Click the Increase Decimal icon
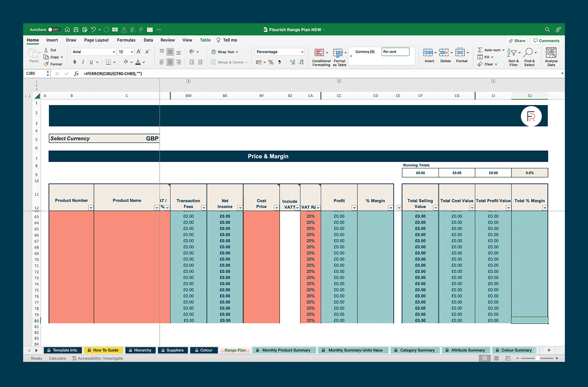Screen dimensions: 588x387 292,62
